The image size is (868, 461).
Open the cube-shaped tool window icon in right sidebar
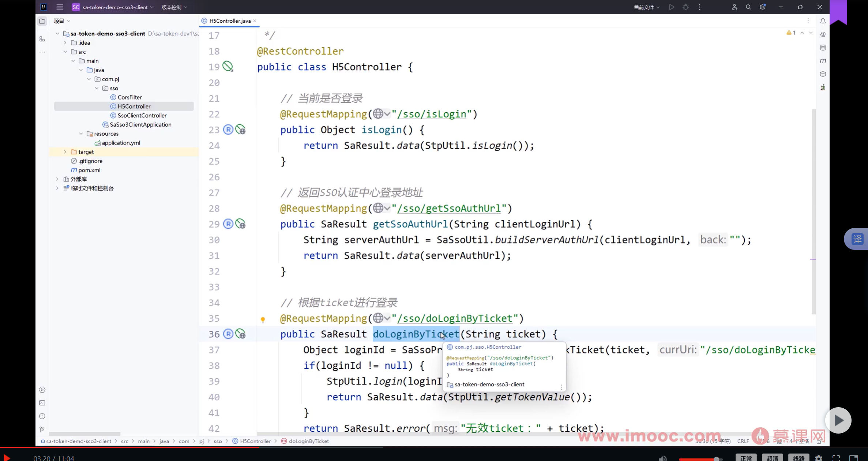pyautogui.click(x=823, y=74)
